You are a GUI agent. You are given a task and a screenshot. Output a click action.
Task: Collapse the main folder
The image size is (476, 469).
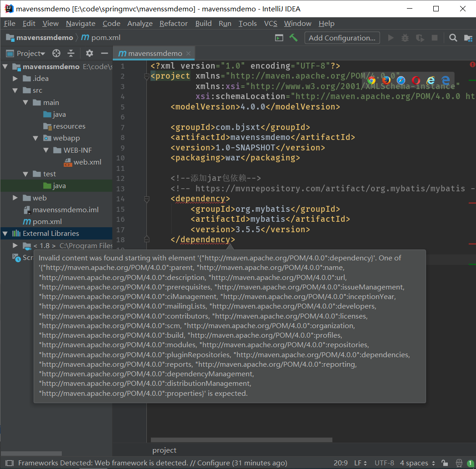point(25,103)
